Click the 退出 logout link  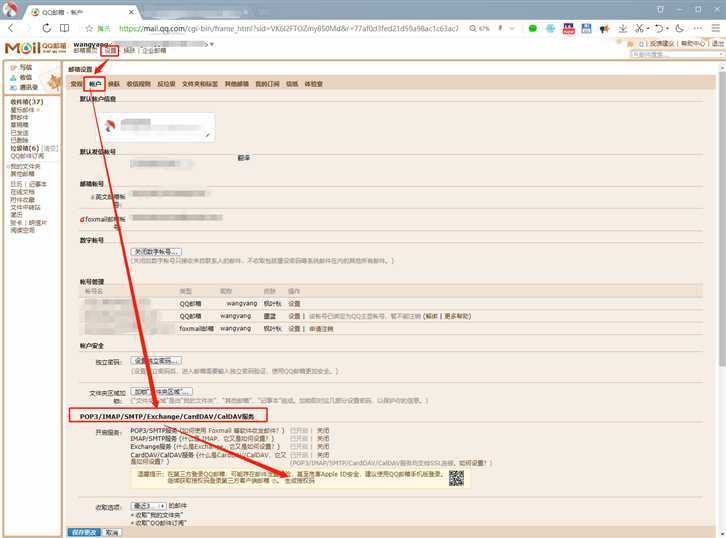[718, 44]
